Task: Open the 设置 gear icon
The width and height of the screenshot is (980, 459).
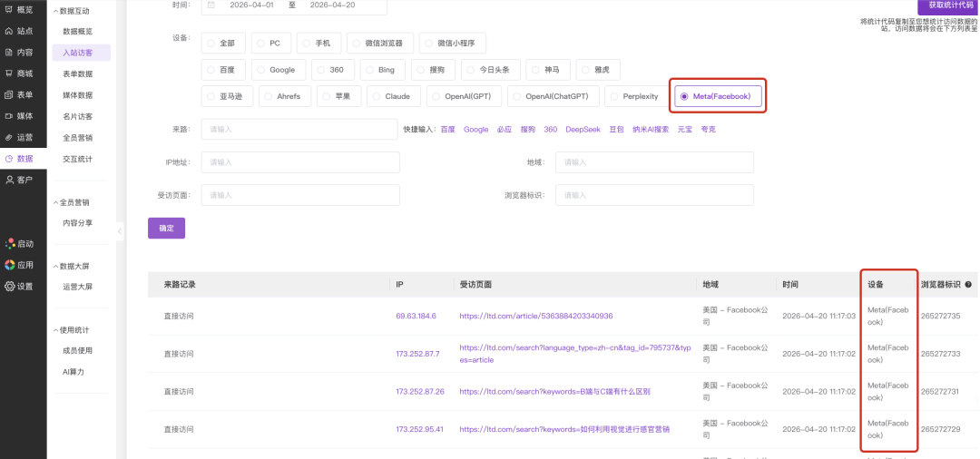Action: coord(9,287)
